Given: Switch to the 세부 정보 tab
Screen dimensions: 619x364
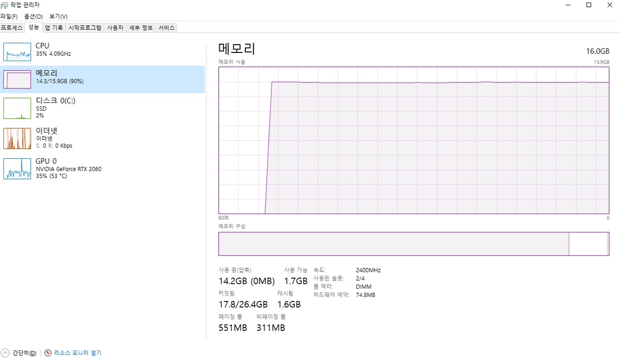Looking at the screenshot, I should (141, 28).
